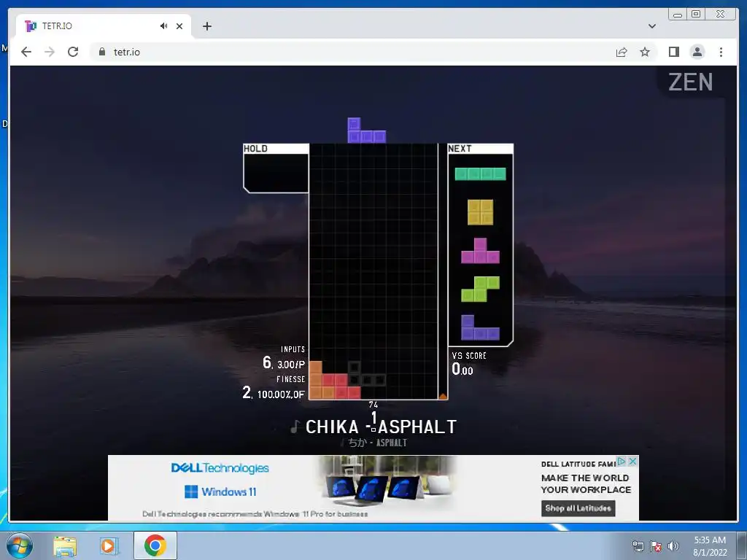Open Chrome side panel
Screen dimensions: 747x560
tap(673, 52)
